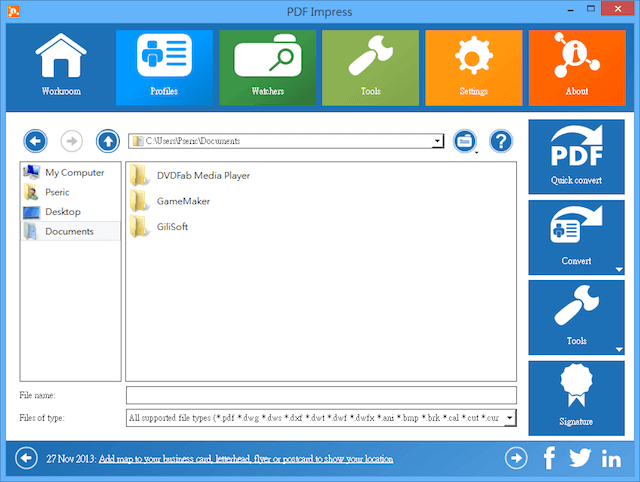Screen dimensions: 640x482
Task: Click the Quick convert PDF button
Action: [576, 157]
